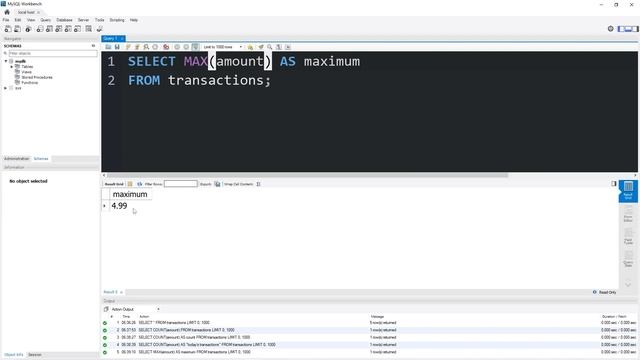This screenshot has width=640, height=360.
Task: Open the File menu
Action: click(6, 20)
